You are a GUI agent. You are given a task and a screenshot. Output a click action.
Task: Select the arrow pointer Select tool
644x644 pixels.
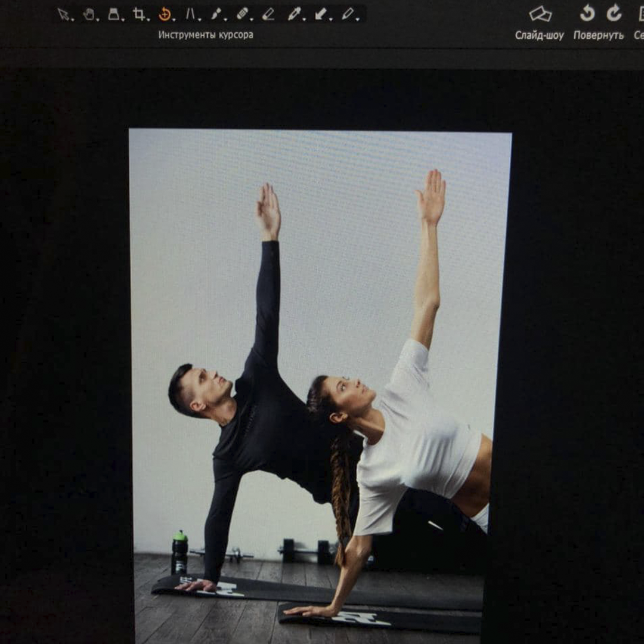pyautogui.click(x=63, y=14)
